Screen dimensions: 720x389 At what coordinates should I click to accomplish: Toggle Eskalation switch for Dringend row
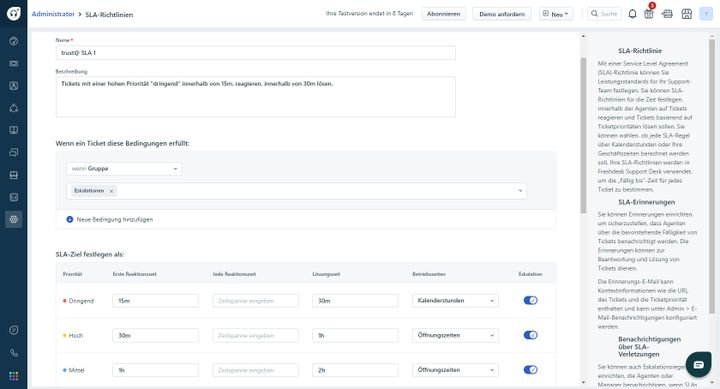pos(530,300)
